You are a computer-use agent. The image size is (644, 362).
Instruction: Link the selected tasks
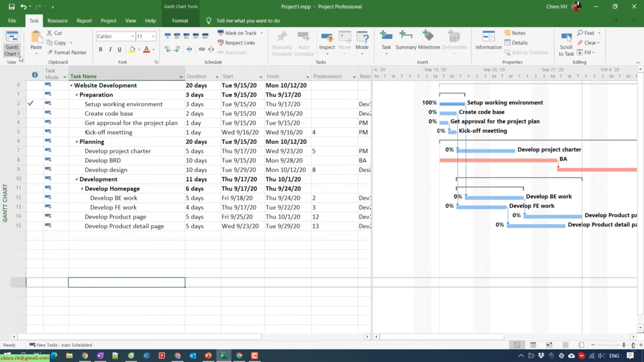pos(202,50)
